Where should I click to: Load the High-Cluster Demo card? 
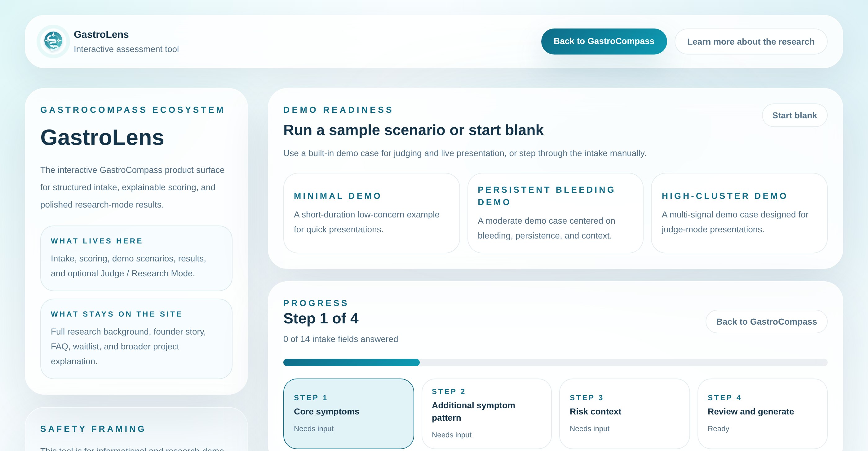click(x=739, y=213)
